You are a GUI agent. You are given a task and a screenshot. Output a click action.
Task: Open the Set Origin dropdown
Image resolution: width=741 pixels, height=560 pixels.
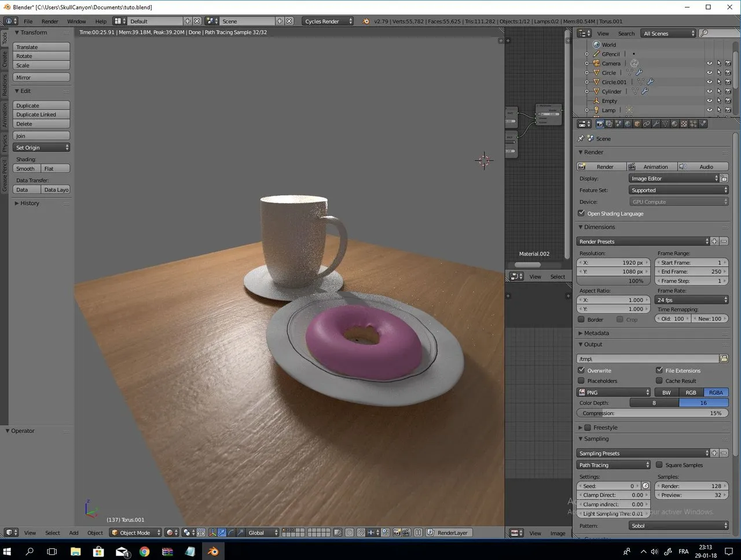[41, 148]
